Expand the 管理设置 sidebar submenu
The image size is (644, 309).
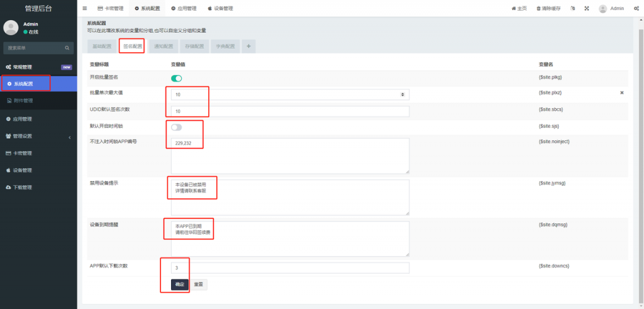(38, 136)
